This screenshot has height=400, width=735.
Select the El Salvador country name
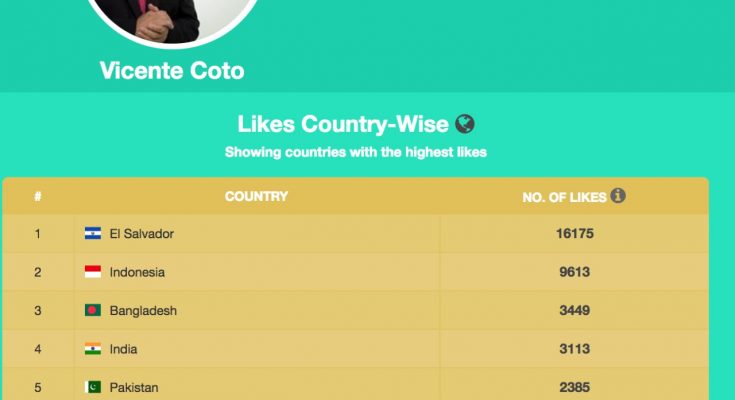[x=142, y=234]
